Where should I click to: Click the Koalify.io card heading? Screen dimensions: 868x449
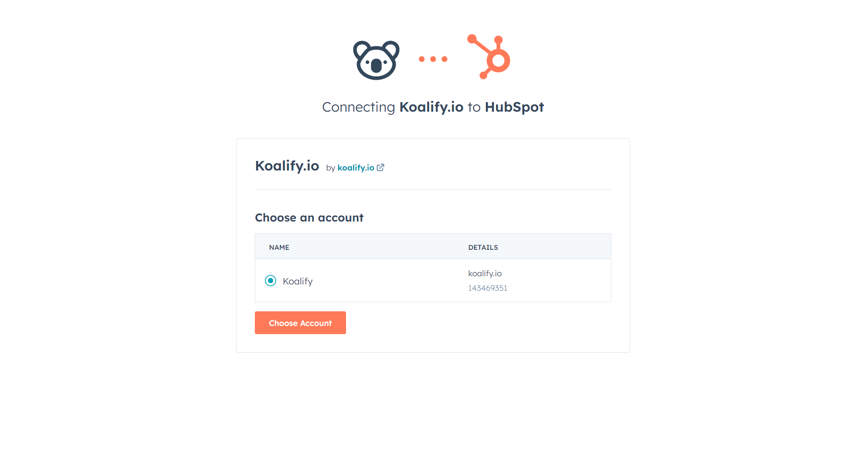(x=287, y=166)
